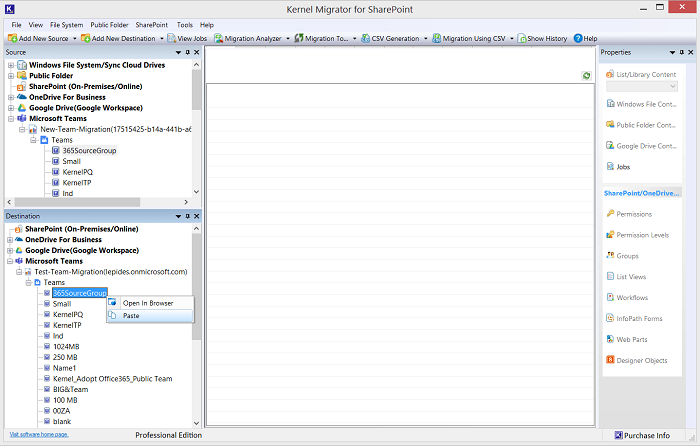The height and width of the screenshot is (446, 700).
Task: Click the green refresh icon above the grid
Action: pyautogui.click(x=586, y=76)
